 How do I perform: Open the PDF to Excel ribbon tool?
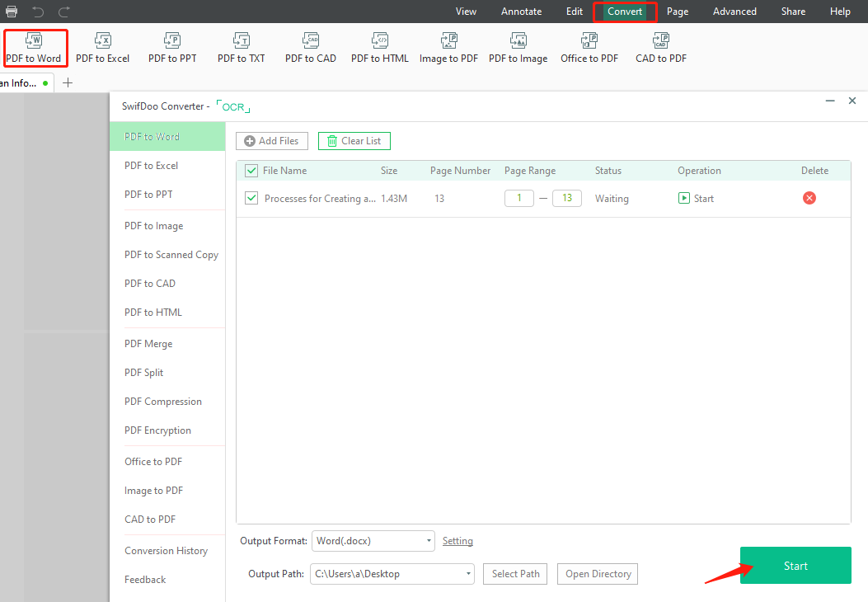click(x=102, y=48)
